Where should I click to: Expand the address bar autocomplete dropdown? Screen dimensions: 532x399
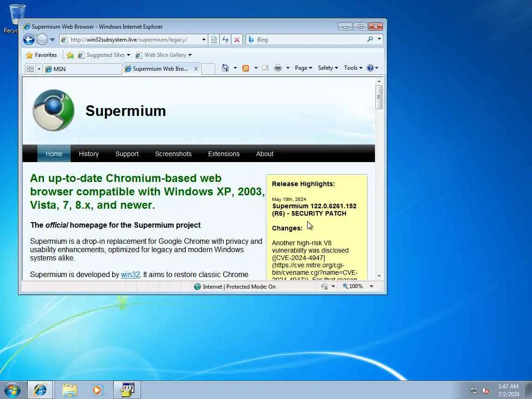coord(204,40)
